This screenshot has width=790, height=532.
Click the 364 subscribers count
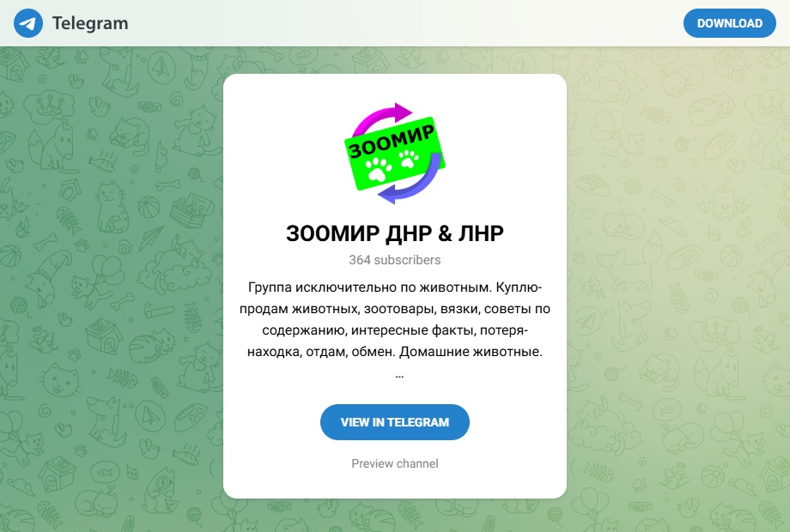[395, 260]
